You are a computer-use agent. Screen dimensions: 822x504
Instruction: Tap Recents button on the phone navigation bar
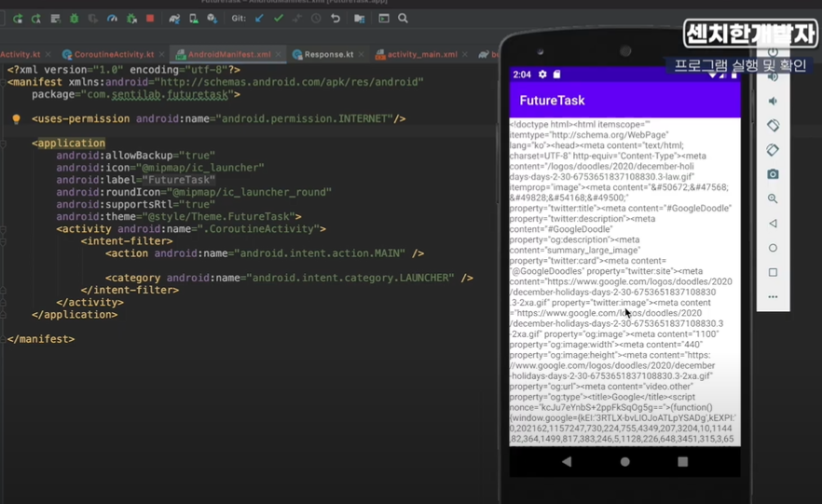pyautogui.click(x=682, y=461)
